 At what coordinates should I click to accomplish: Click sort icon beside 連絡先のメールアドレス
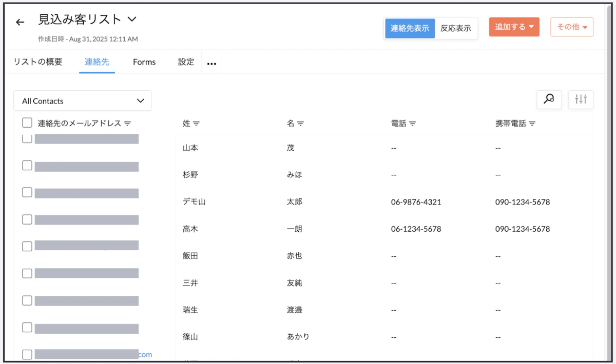coord(127,124)
